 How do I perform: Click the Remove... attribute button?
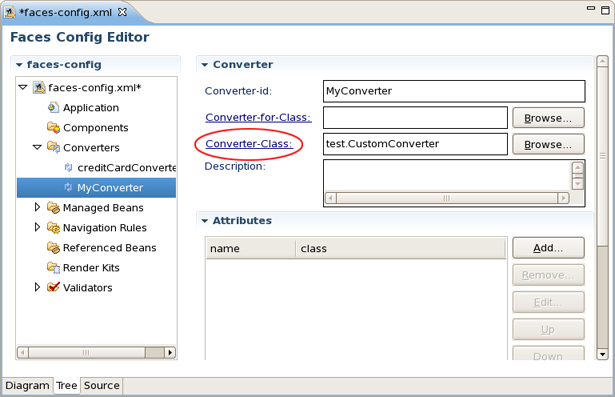point(548,275)
